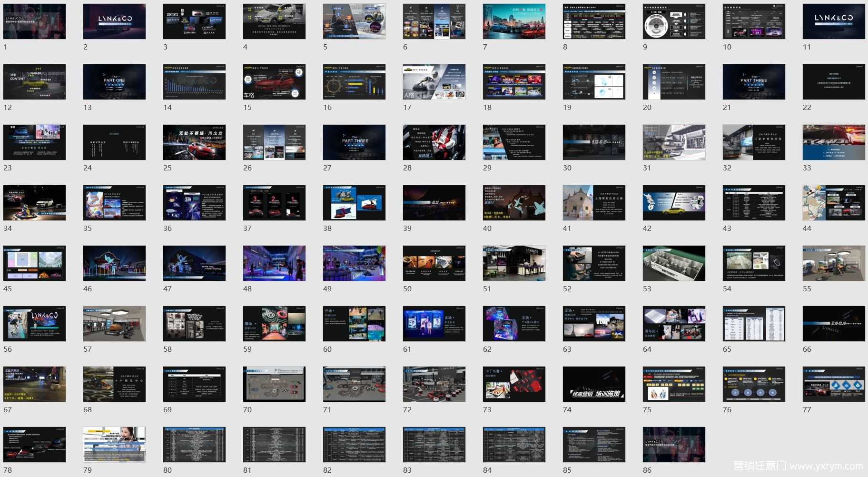Select slide 84 table thumbnail
This screenshot has width=868, height=477.
coord(514,445)
